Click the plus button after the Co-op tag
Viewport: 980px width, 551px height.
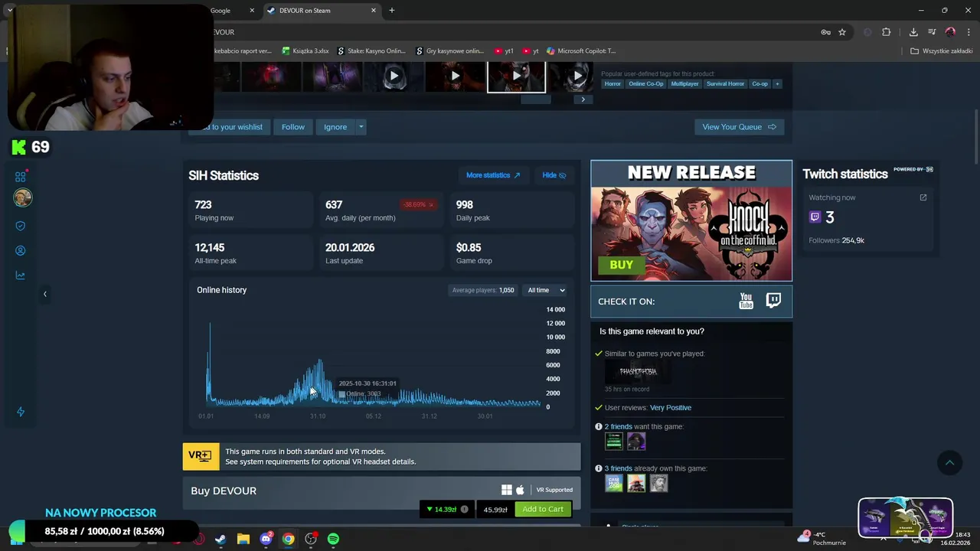pos(777,83)
